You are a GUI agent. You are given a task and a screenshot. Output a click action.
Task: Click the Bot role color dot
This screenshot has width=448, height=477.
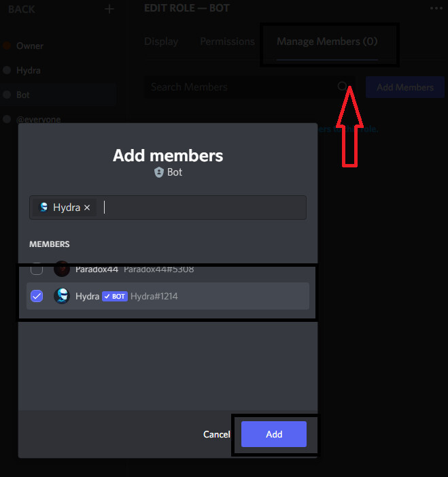click(7, 95)
